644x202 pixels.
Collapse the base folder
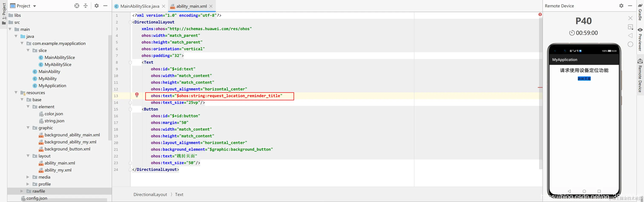pos(22,99)
